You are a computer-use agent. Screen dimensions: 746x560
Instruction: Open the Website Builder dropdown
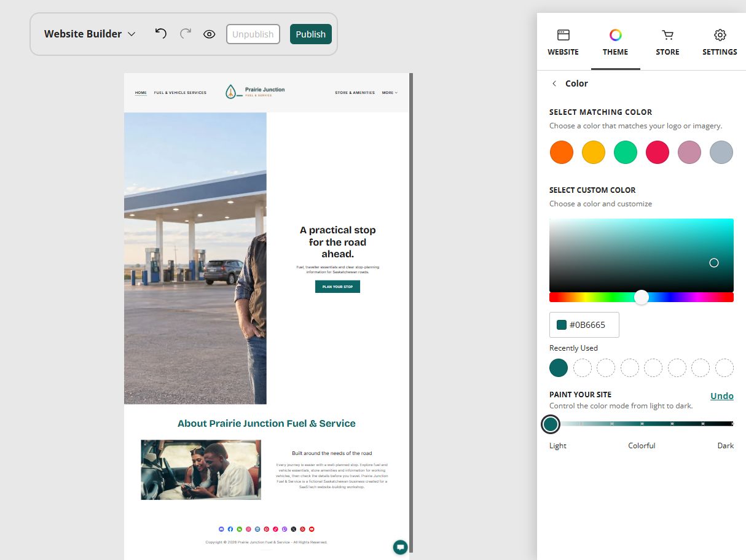(90, 34)
